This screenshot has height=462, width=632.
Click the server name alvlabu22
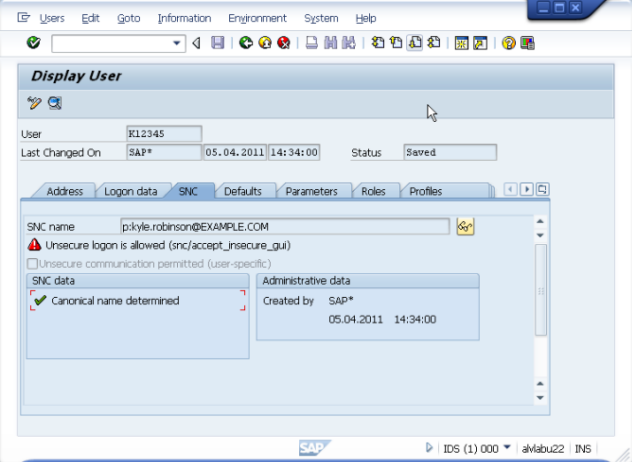[543, 448]
